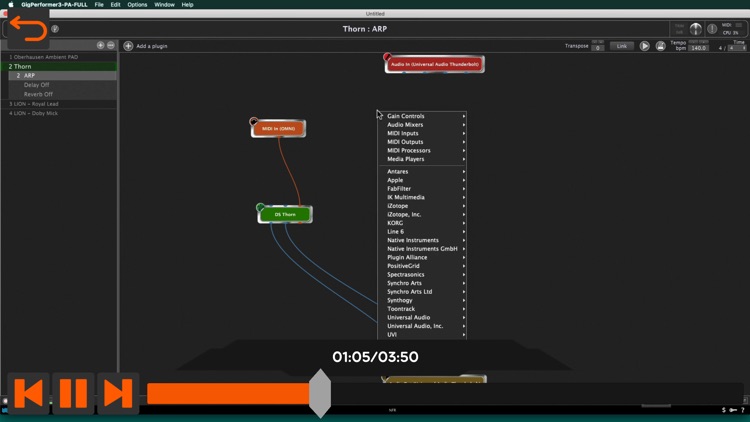Screen dimensions: 750x422
Task: Select the 2 Thorn rackspace
Action: click(59, 67)
